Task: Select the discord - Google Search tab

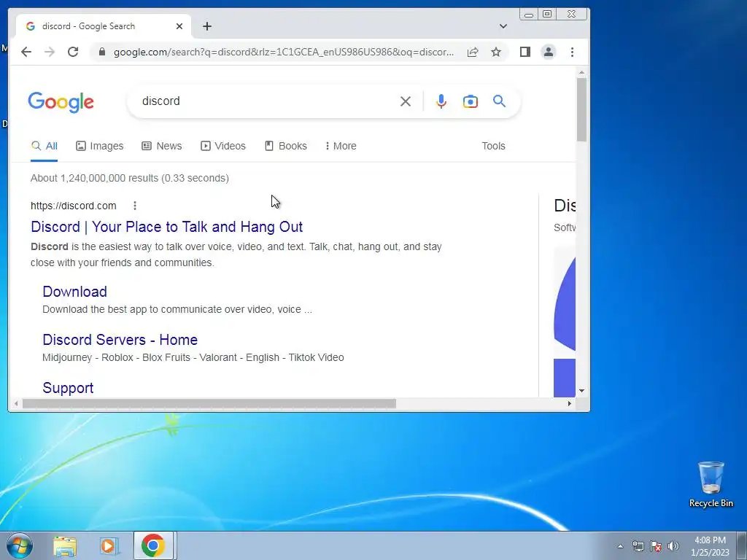Action: click(102, 26)
